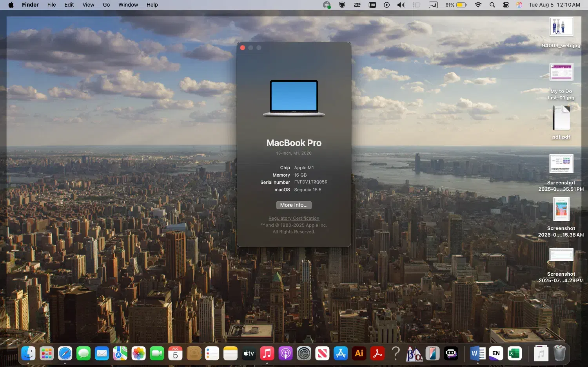Click the serial number FVFDV1T0Q05R text
The width and height of the screenshot is (588, 367).
pos(311,182)
